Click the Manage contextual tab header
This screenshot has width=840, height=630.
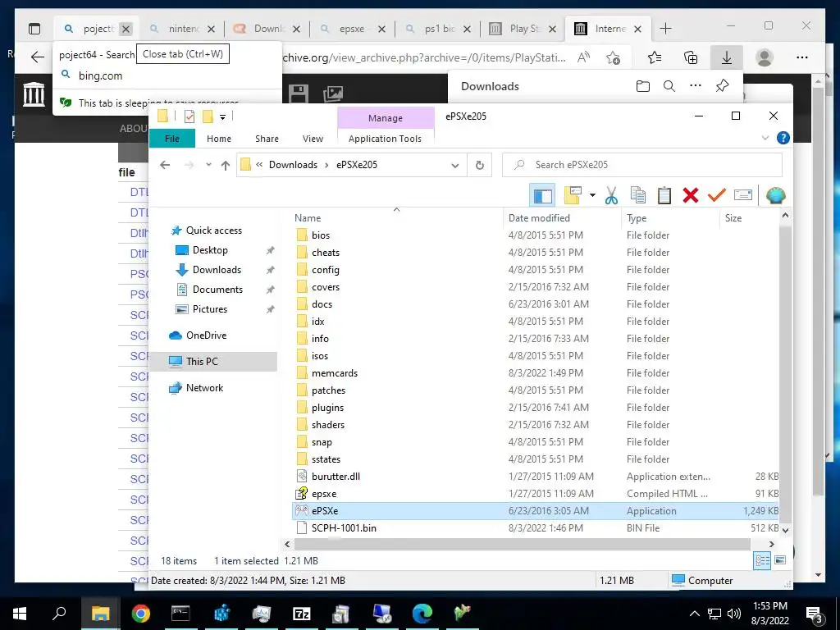click(x=386, y=118)
